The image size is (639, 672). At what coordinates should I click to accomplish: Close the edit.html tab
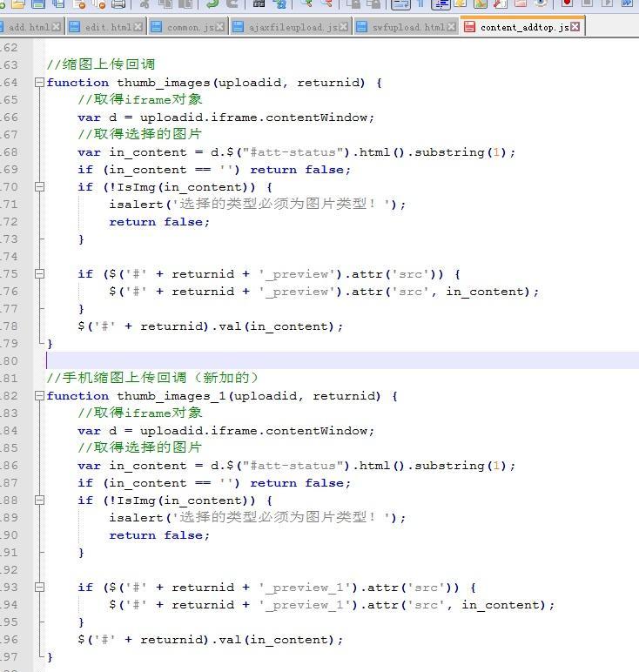(138, 27)
